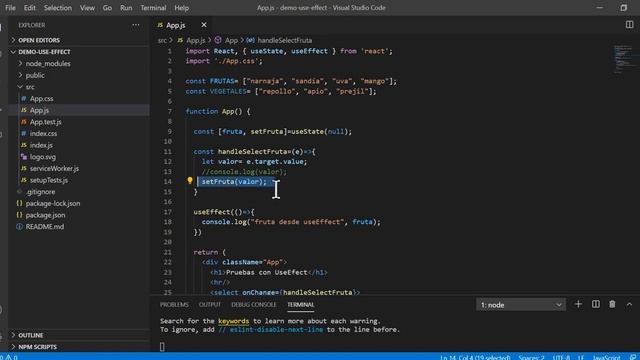Viewport: 640px width, 360px height.
Task: Maximize the panel with the chevron up
Action: click(629, 304)
